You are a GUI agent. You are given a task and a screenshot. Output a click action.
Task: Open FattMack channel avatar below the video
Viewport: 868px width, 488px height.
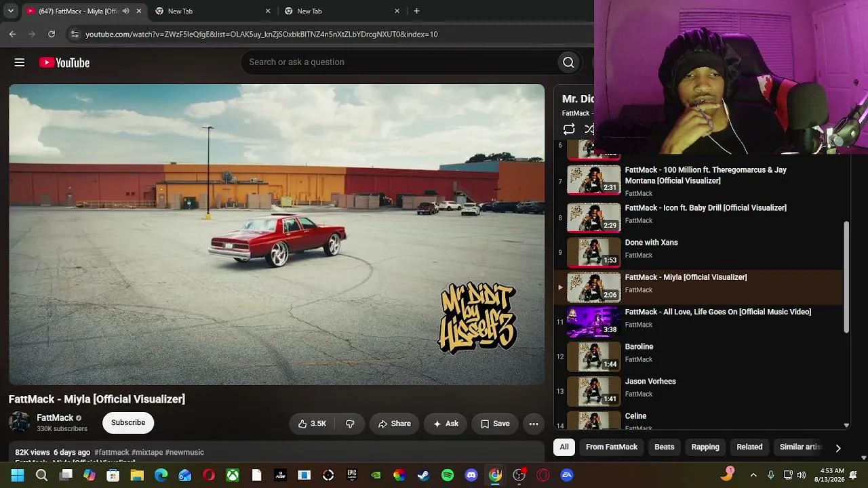20,423
